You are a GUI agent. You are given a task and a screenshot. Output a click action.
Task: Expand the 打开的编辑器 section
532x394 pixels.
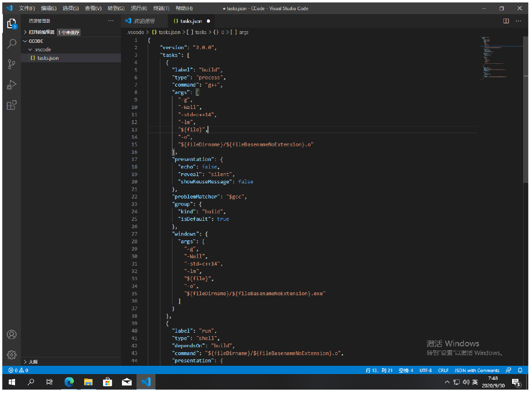41,32
